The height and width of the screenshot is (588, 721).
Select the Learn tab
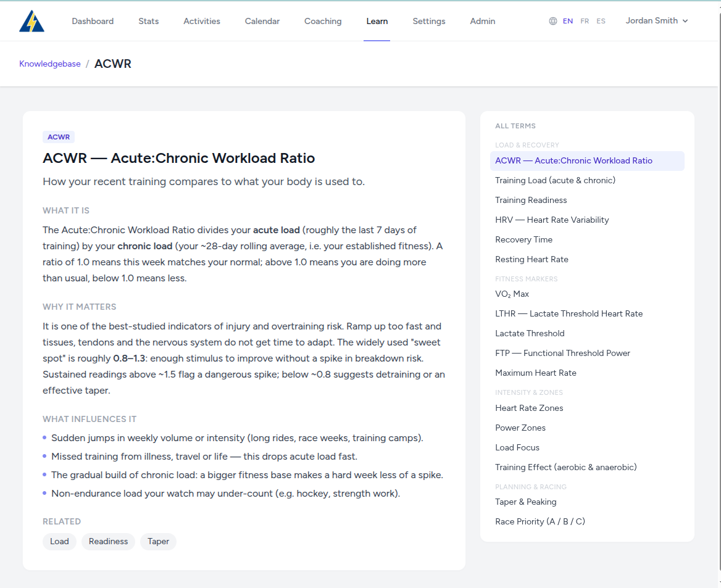click(x=377, y=21)
